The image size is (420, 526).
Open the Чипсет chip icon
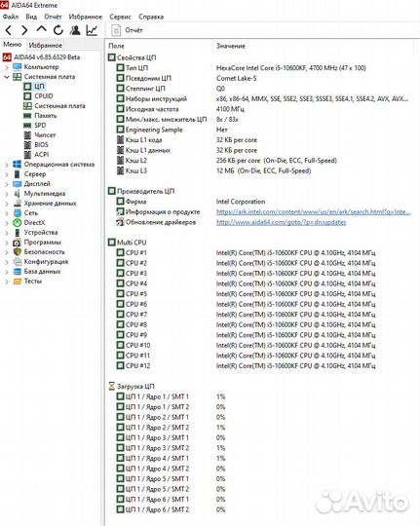[x=27, y=135]
